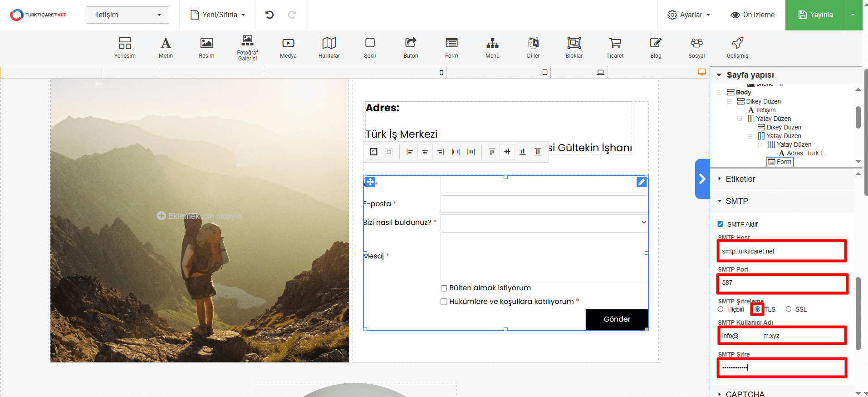Open the Haritalar maps tool

[329, 48]
